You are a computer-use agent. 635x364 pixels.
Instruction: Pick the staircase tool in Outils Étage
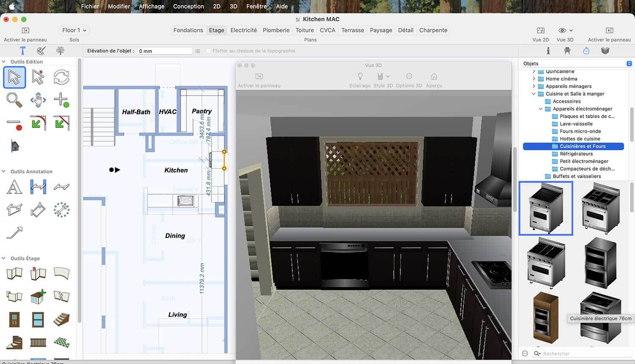click(61, 319)
